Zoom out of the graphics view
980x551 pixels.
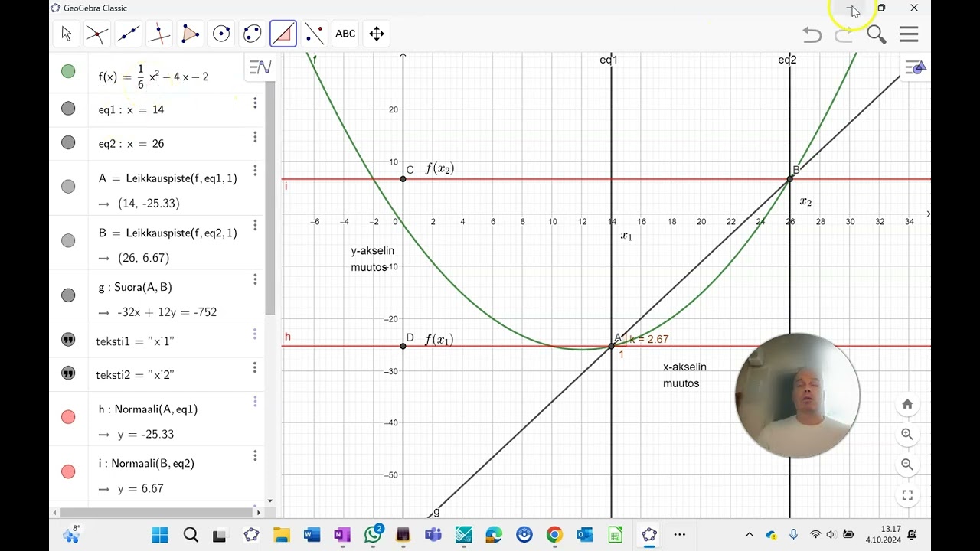pos(907,465)
